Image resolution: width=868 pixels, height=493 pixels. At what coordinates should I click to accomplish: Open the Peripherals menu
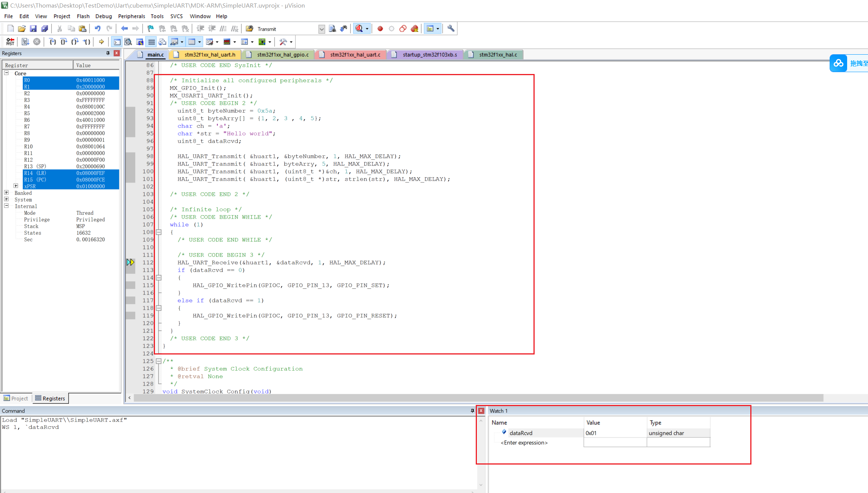[131, 16]
